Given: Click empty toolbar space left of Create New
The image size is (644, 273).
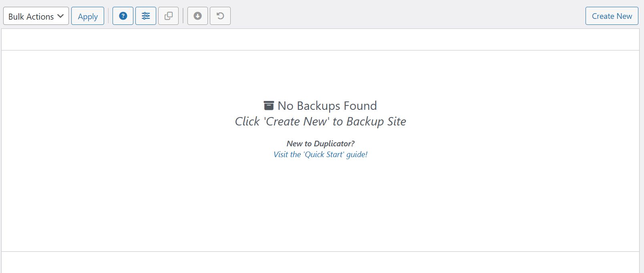Looking at the screenshot, I should [x=400, y=16].
